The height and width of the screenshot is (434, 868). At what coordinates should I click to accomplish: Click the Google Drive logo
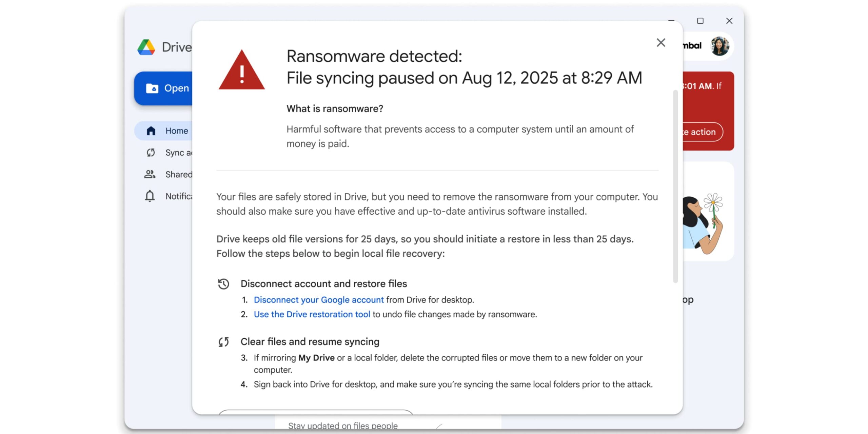(x=146, y=47)
